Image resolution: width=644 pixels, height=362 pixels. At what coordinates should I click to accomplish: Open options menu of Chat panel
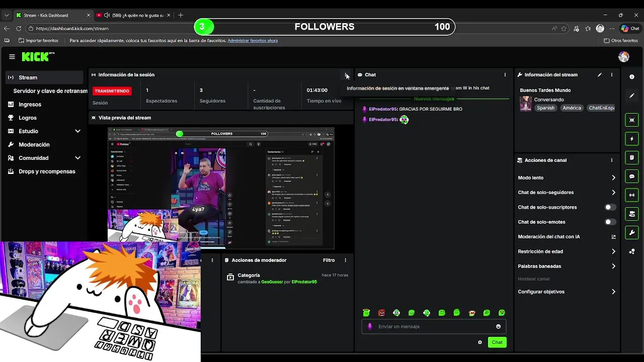pyautogui.click(x=505, y=75)
